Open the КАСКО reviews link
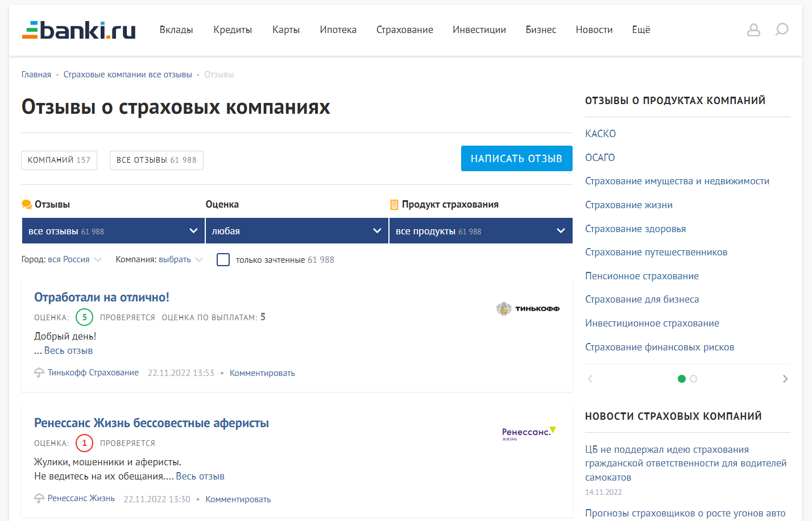 (x=600, y=134)
